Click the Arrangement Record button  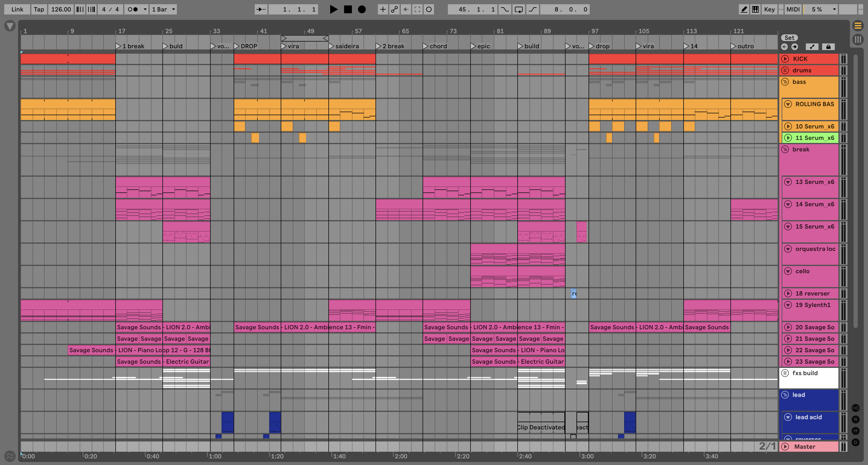[362, 9]
